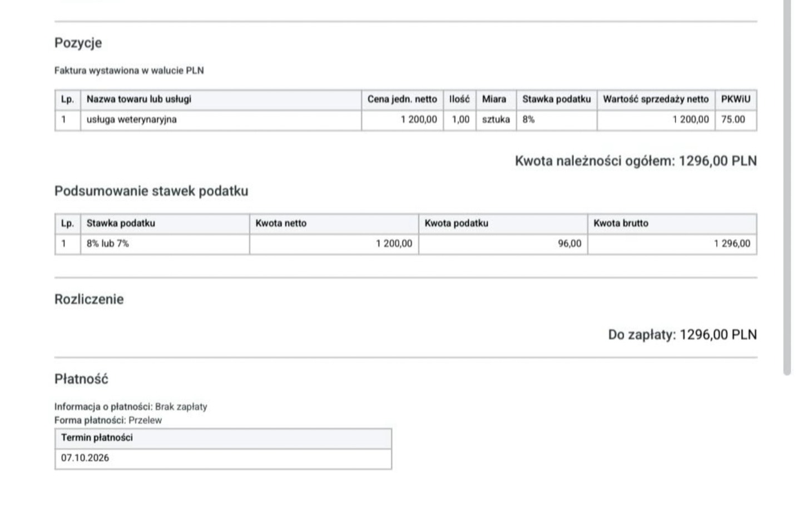Click 'Kwota należności ogółem: 1296,00 PLN'
This screenshot has height=507, width=812.
[x=636, y=161]
